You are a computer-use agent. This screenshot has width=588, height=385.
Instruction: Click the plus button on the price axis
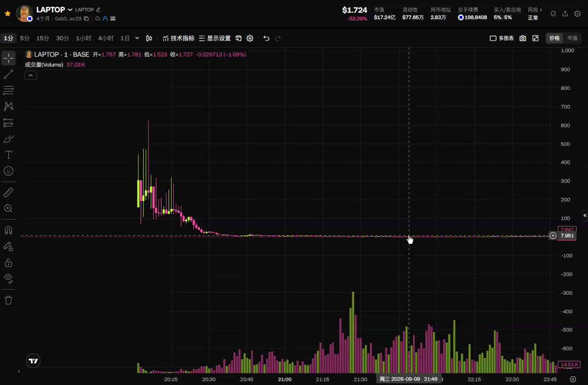[553, 236]
